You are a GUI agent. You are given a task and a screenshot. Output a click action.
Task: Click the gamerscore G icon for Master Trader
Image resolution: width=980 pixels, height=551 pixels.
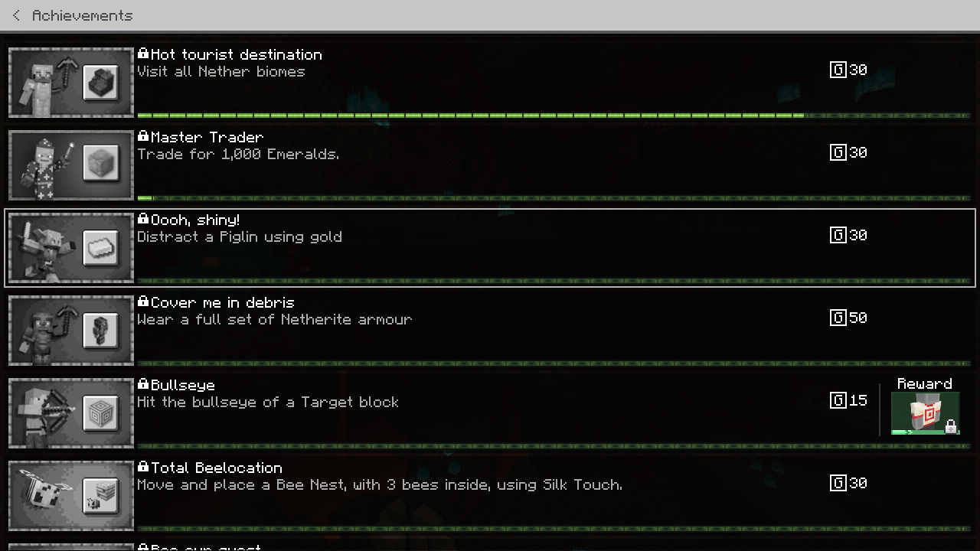point(838,152)
